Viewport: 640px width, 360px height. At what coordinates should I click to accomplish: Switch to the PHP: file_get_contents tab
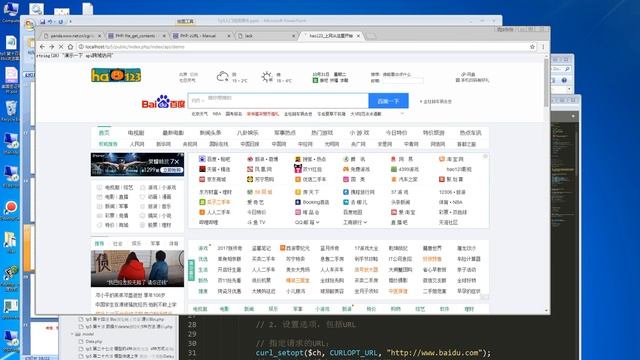(137, 36)
